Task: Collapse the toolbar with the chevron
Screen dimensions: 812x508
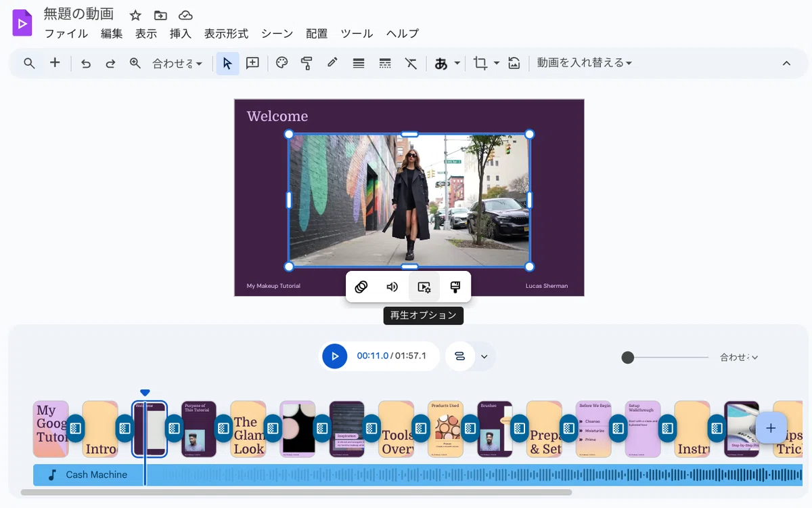Action: (x=786, y=63)
